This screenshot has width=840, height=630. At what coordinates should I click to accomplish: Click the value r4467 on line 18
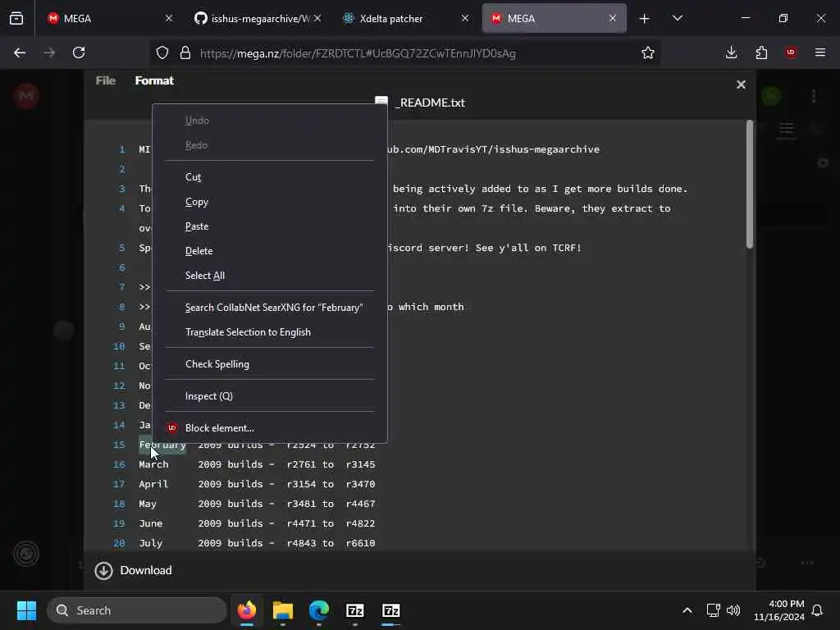pyautogui.click(x=361, y=504)
